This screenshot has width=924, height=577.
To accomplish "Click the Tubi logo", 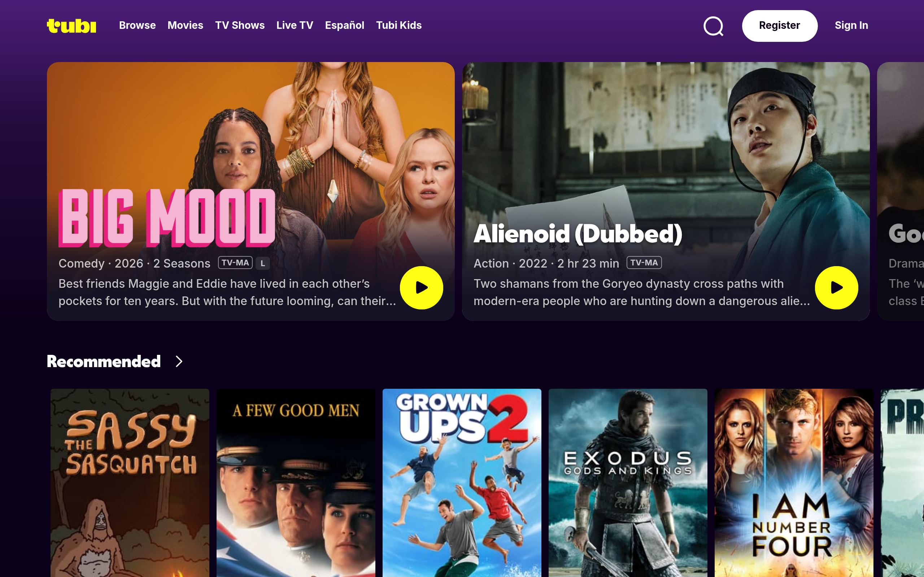I will tap(71, 26).
